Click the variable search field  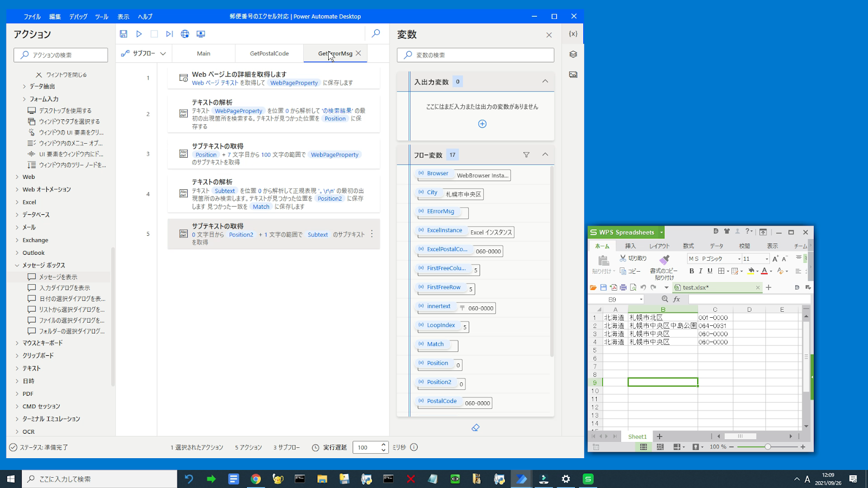[x=475, y=55]
